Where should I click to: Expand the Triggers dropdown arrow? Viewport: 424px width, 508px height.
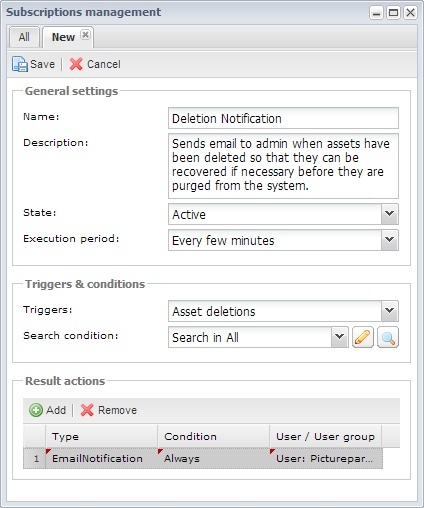click(x=390, y=311)
